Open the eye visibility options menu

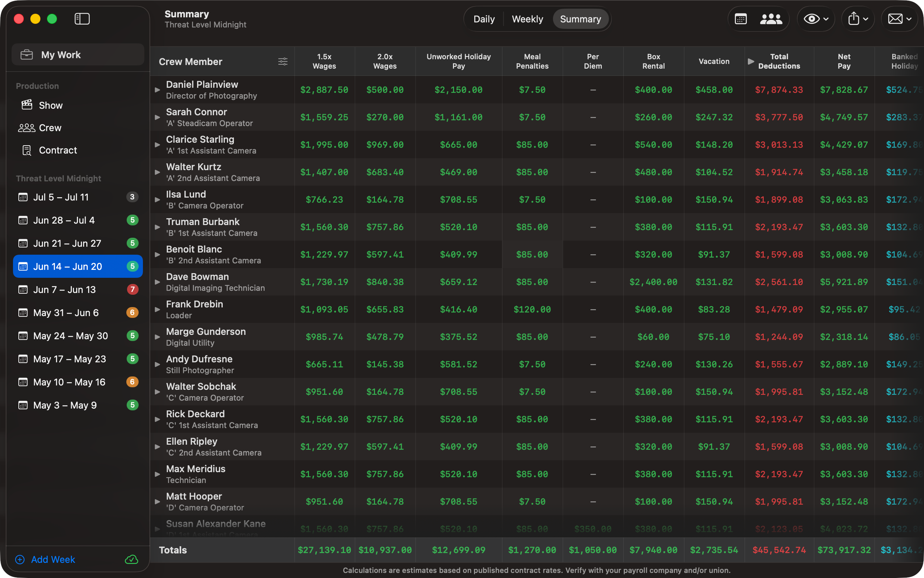(816, 19)
